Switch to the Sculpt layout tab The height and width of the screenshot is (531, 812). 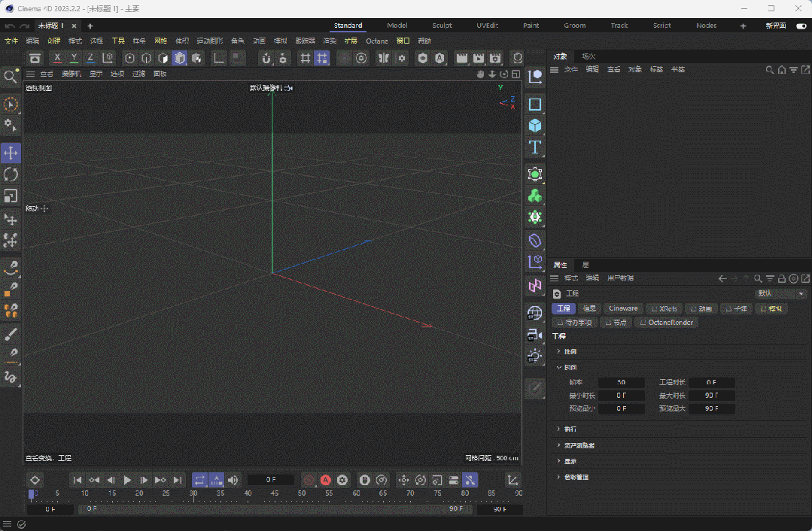point(442,26)
